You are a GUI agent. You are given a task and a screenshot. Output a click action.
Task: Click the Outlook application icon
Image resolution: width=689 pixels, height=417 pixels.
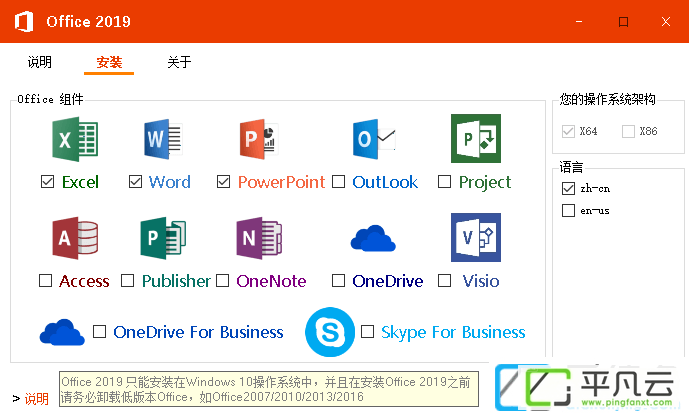pyautogui.click(x=374, y=139)
